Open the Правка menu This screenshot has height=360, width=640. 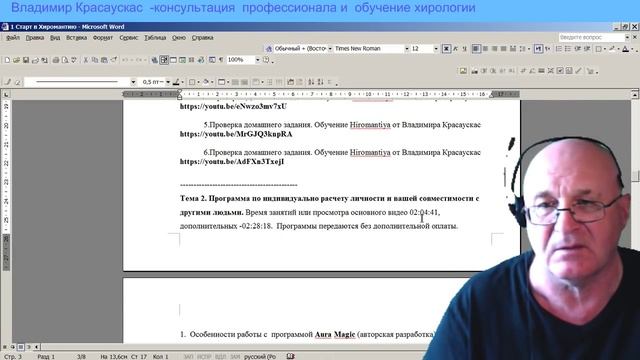(x=35, y=38)
